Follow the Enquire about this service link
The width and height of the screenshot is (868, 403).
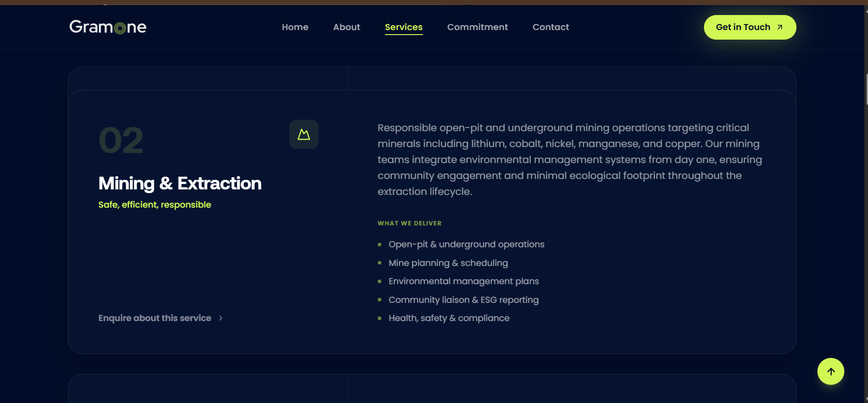pos(160,318)
